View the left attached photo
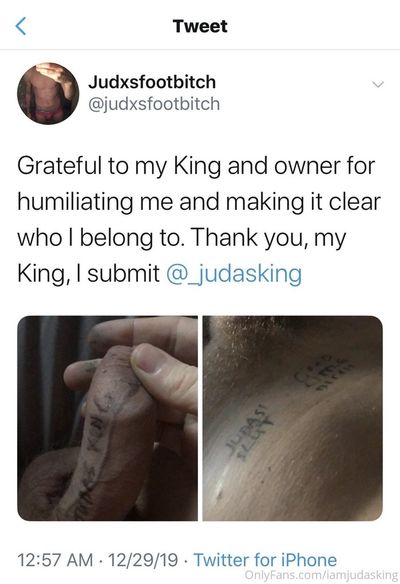 point(107,418)
